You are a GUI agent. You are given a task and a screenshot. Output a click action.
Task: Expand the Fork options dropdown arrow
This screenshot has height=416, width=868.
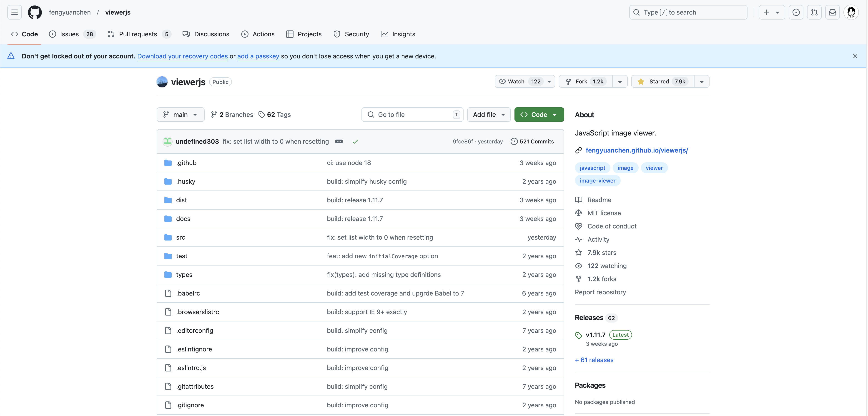tap(620, 82)
